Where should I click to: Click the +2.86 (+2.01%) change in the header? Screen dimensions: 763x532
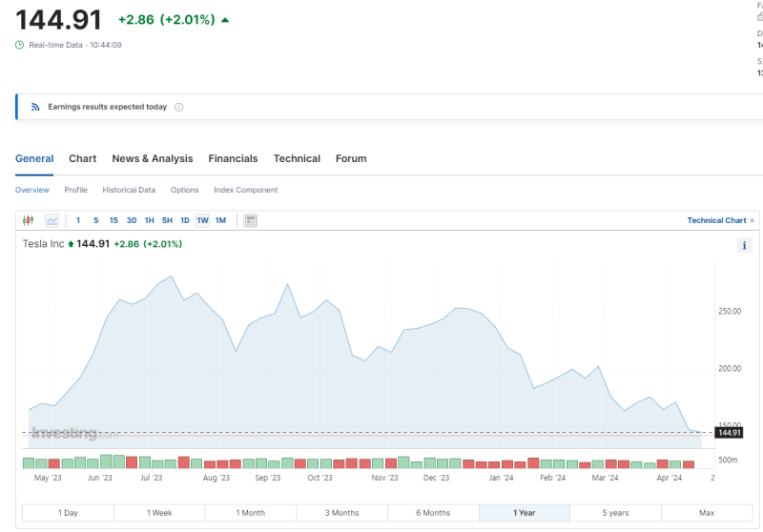[x=166, y=20]
